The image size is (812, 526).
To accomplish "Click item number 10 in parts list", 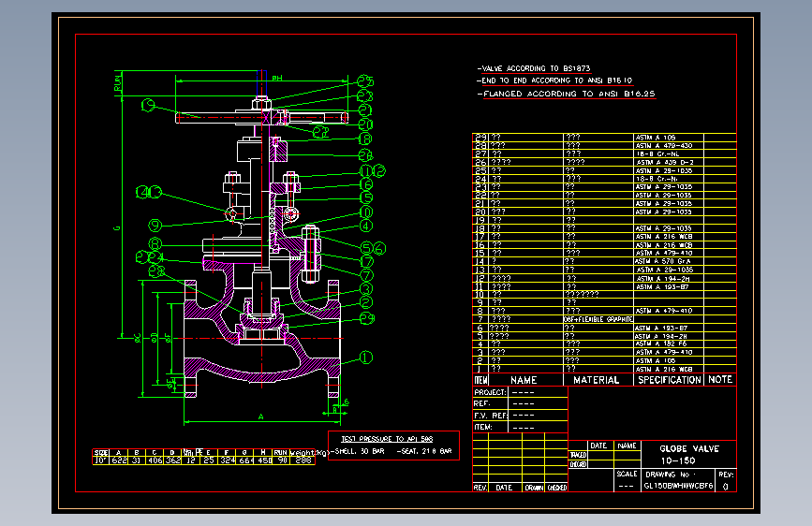I will coord(480,295).
